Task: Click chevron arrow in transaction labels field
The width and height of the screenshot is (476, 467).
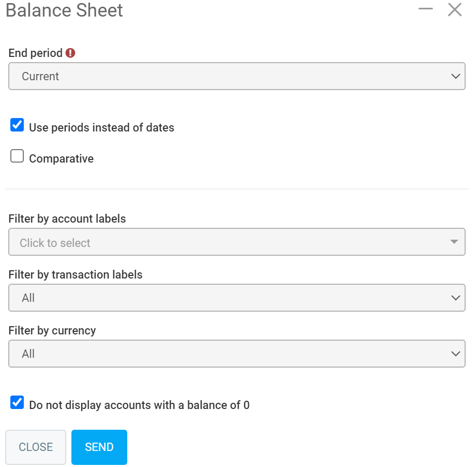Action: click(x=455, y=298)
